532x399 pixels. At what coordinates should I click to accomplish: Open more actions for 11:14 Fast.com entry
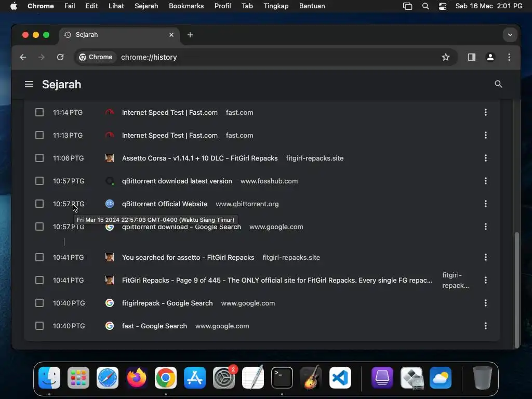coord(486,112)
